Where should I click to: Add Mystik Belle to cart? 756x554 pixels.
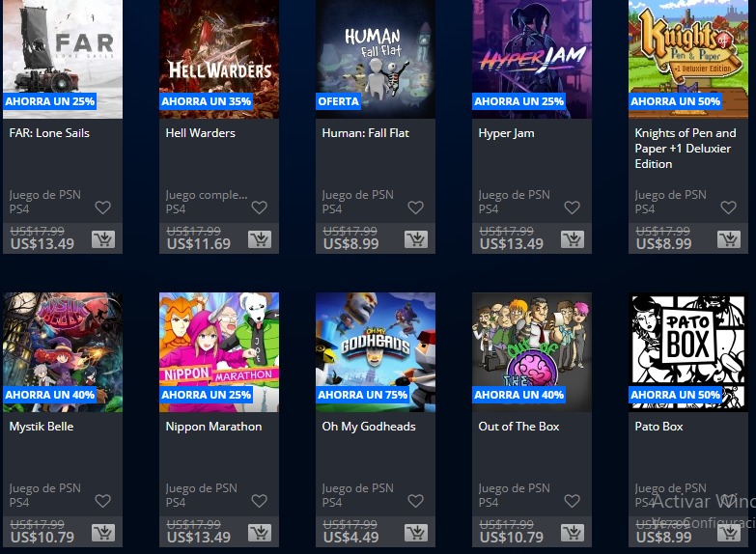103,533
